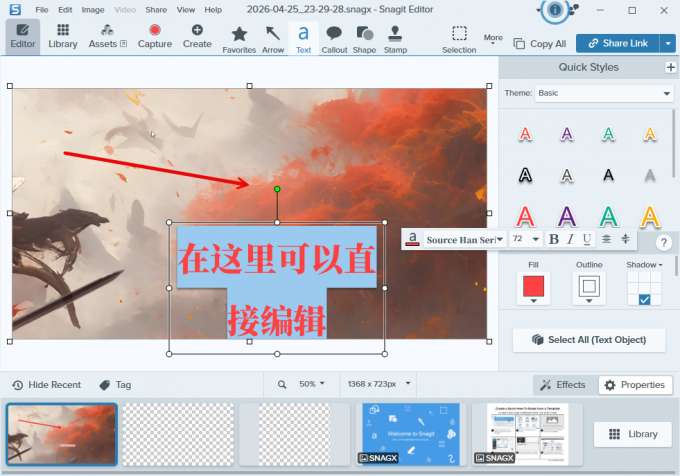Image resolution: width=680 pixels, height=476 pixels.
Task: Open the Effects panel
Action: click(x=563, y=385)
